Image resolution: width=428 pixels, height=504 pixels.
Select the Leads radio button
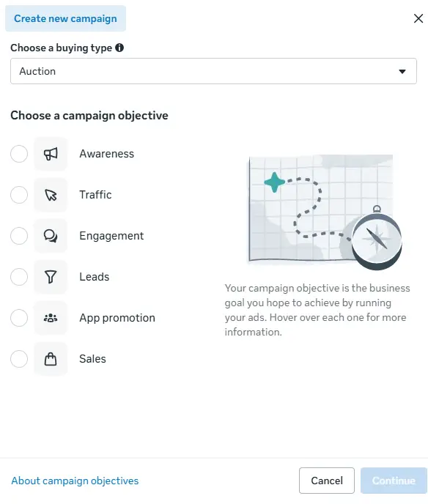19,277
